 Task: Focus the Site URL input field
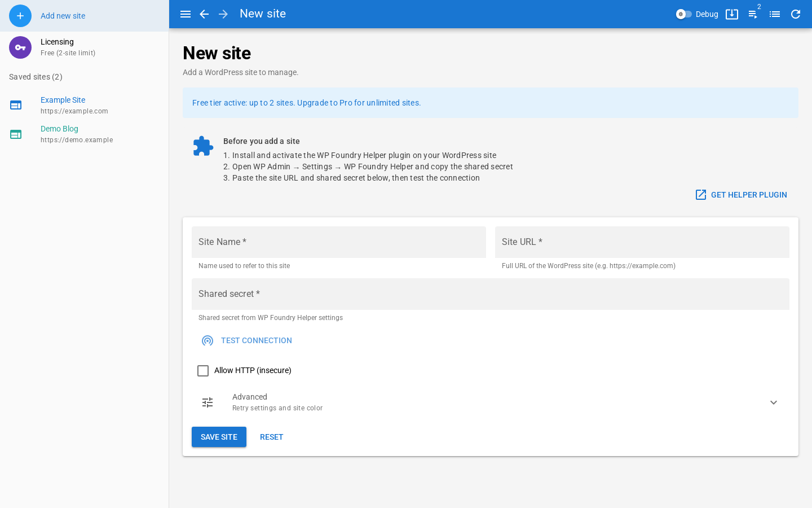click(x=642, y=242)
